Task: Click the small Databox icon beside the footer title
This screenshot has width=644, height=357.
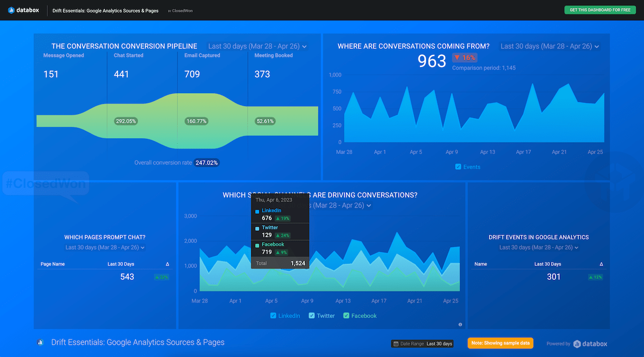Action: [x=40, y=343]
